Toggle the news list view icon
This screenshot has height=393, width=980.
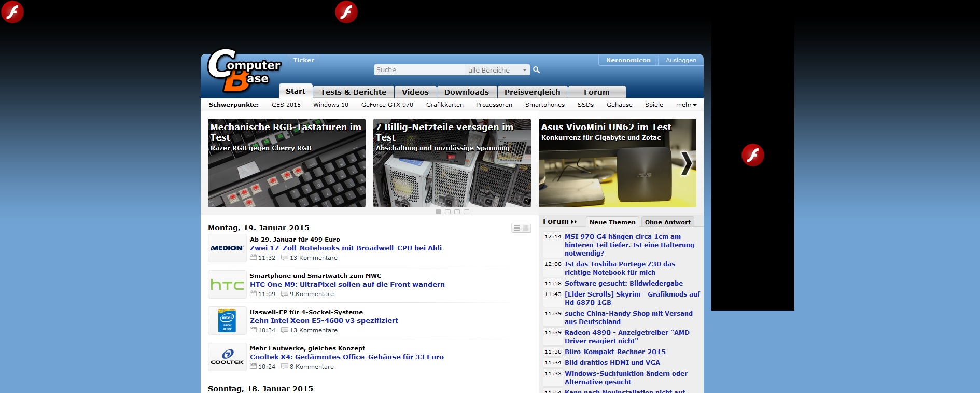click(x=521, y=228)
